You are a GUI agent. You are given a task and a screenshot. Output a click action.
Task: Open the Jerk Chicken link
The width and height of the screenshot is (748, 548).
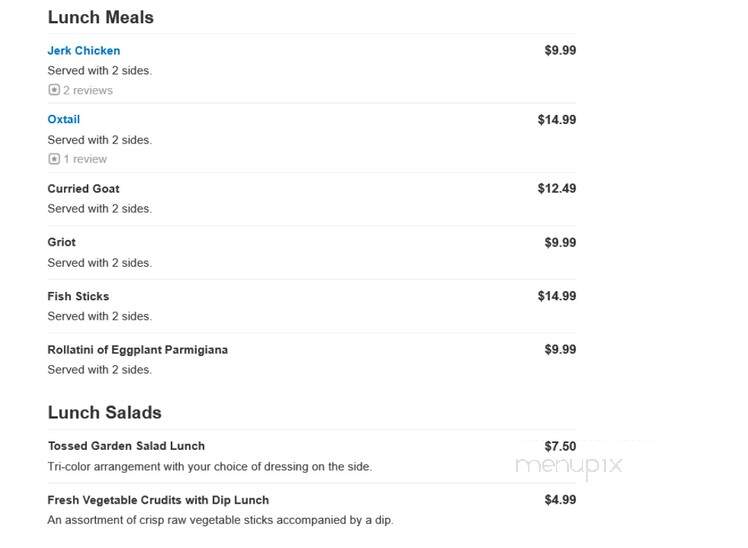pyautogui.click(x=83, y=51)
